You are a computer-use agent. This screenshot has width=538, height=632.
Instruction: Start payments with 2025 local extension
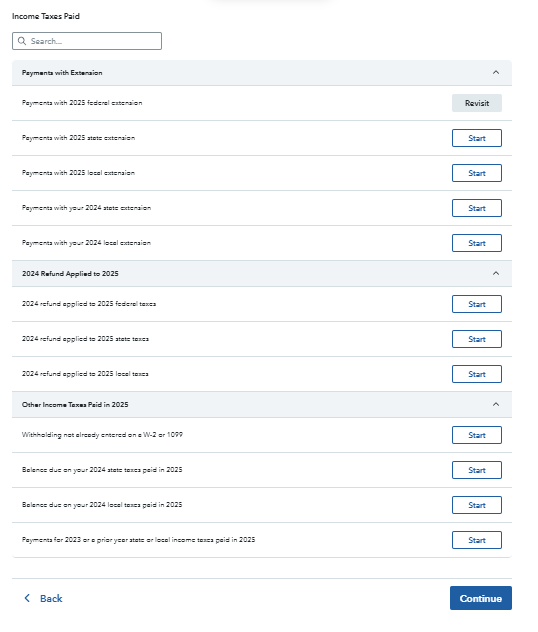(477, 173)
